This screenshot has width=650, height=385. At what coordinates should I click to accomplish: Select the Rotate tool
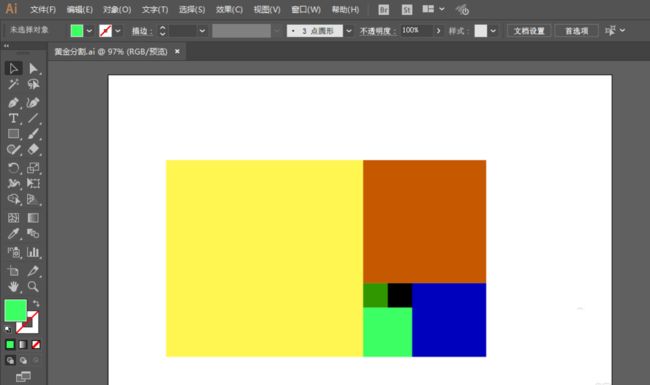(13, 168)
